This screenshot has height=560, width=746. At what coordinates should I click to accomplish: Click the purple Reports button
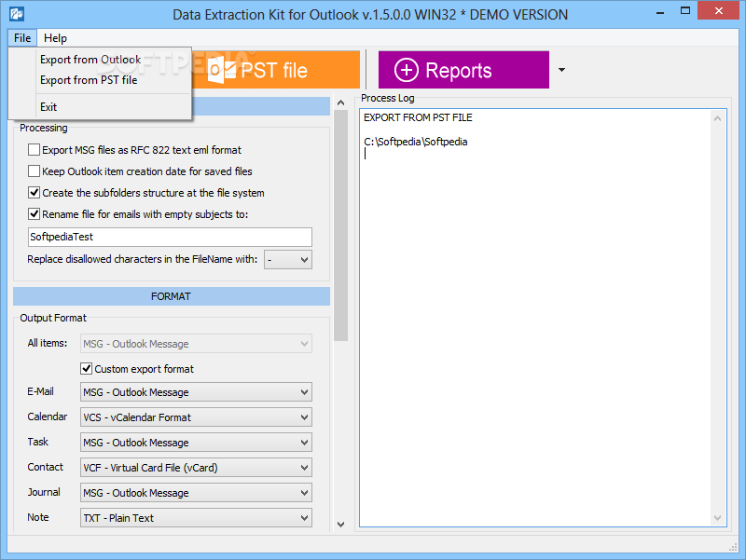tap(463, 70)
